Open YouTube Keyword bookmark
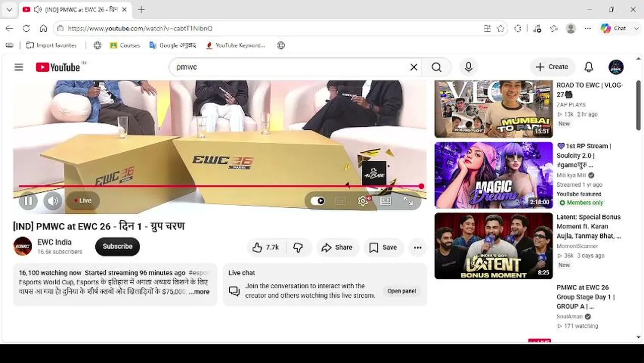The width and height of the screenshot is (644, 363). (235, 45)
